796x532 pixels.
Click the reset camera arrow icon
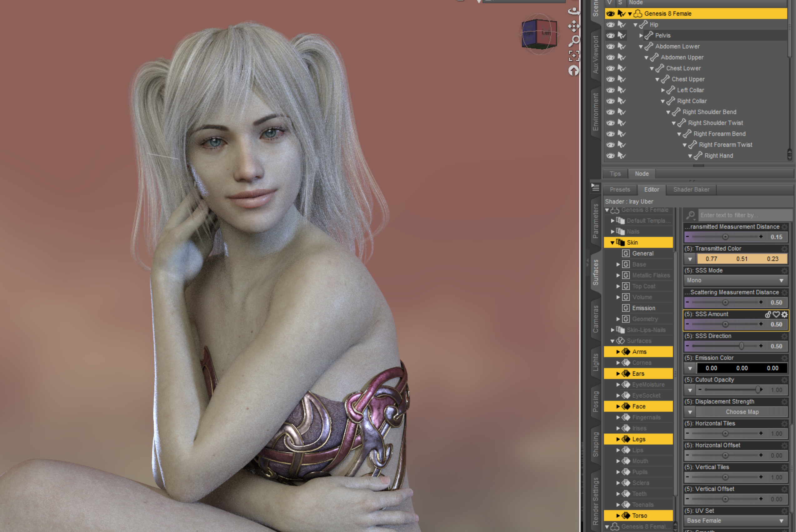pyautogui.click(x=573, y=71)
